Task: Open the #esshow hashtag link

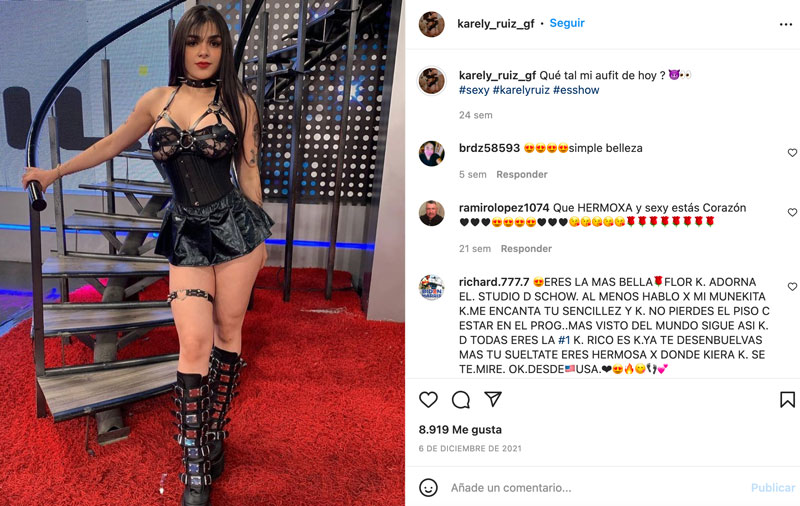Action: coord(576,90)
